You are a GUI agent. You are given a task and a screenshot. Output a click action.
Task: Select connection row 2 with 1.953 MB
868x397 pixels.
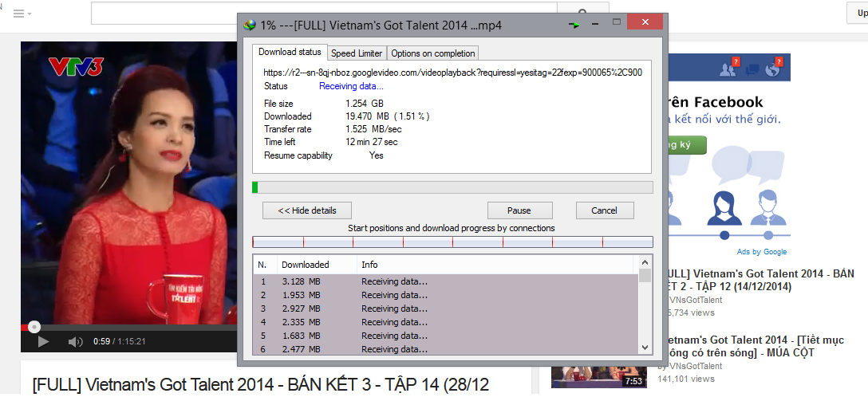coord(446,295)
